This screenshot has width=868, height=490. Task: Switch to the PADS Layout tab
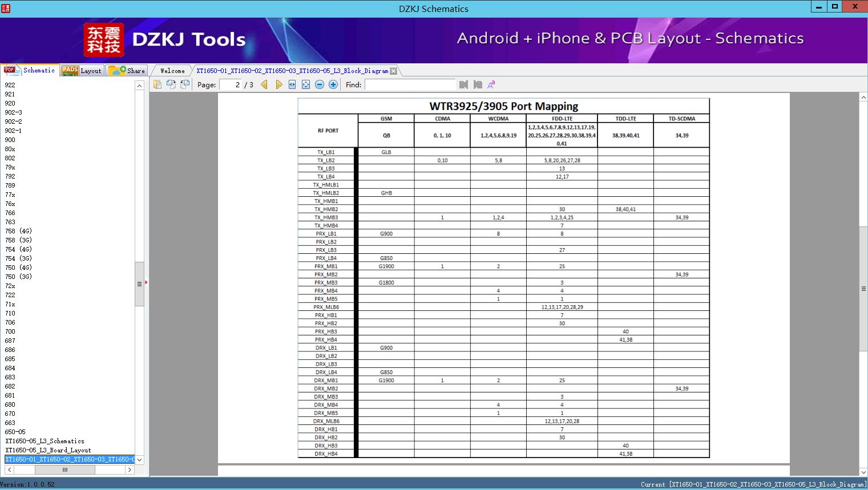82,70
